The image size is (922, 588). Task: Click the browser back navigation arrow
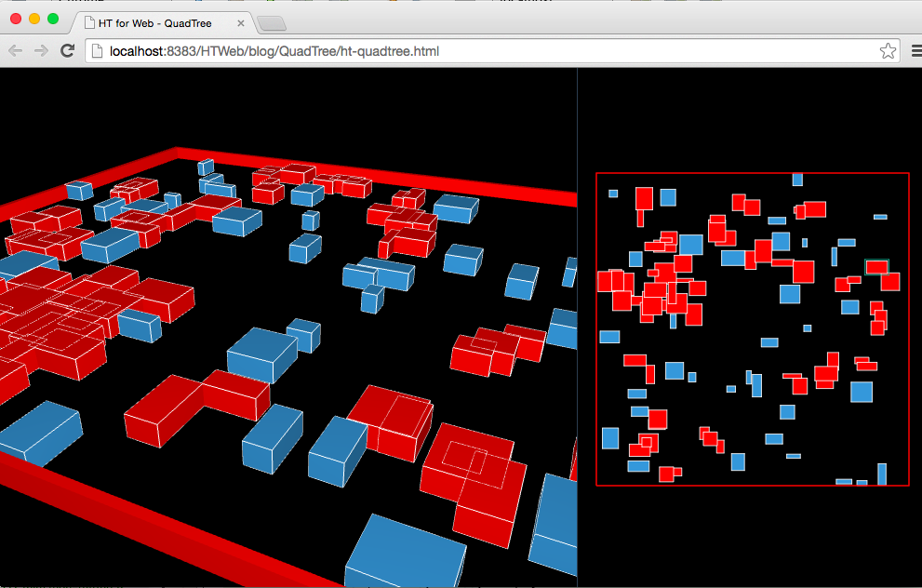(16, 51)
